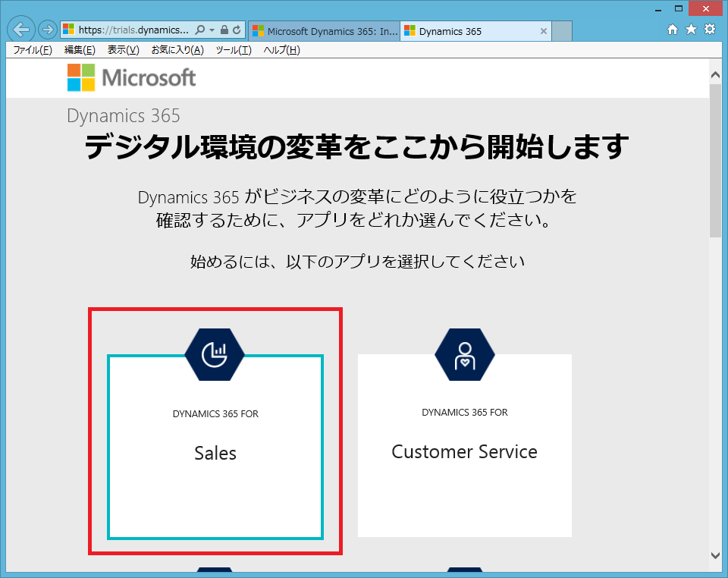Click the search magnifier in address bar
The height and width of the screenshot is (578, 728).
tap(199, 30)
